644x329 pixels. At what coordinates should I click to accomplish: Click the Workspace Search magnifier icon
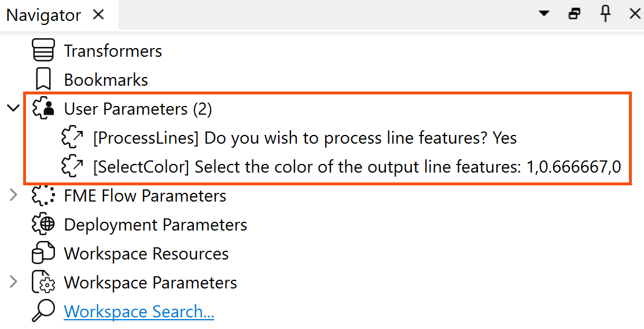(x=43, y=312)
